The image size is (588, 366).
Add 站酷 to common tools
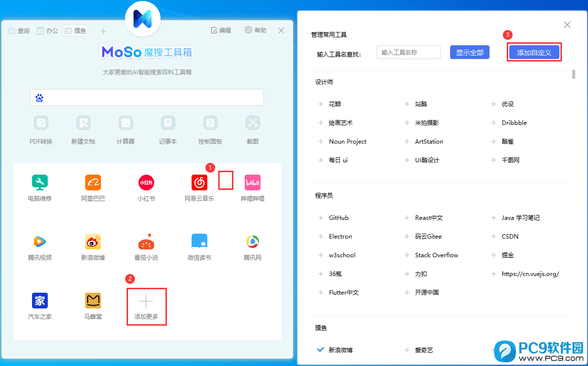pos(407,104)
